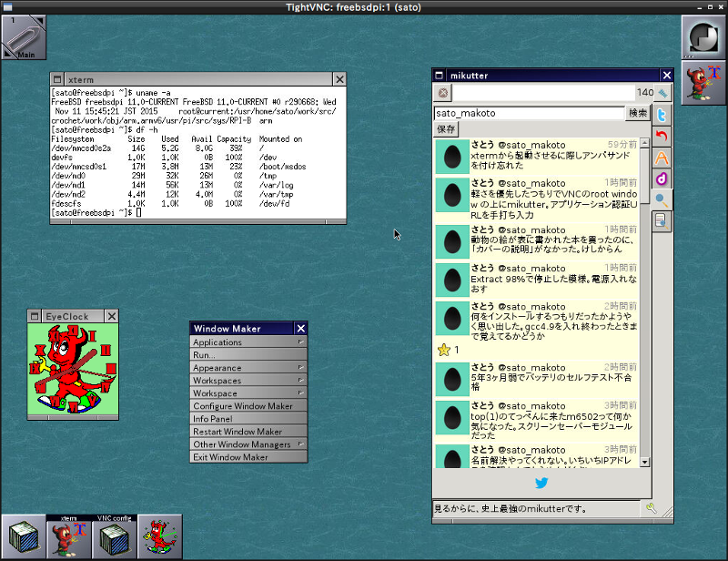
Task: Select Configure Window Maker
Action: 248,406
